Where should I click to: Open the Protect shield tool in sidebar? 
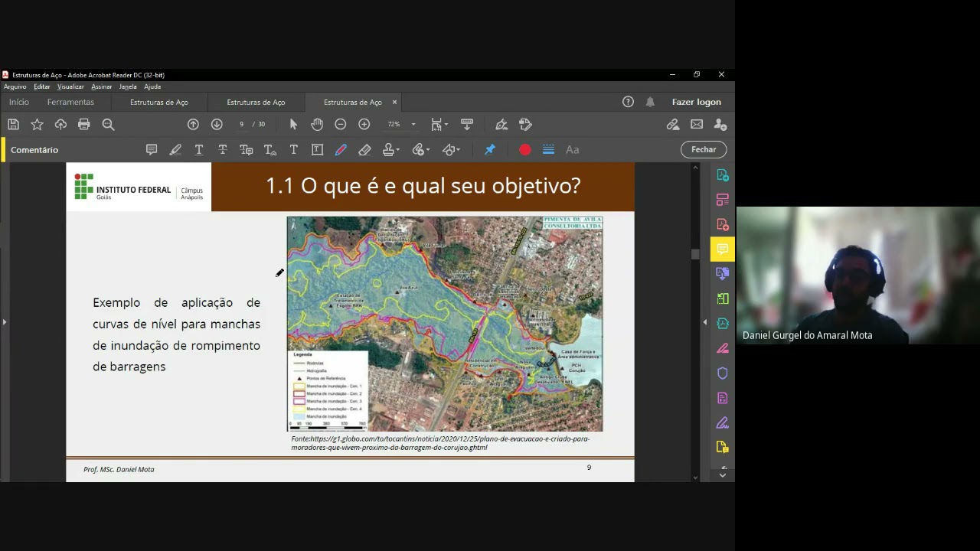[x=722, y=373]
